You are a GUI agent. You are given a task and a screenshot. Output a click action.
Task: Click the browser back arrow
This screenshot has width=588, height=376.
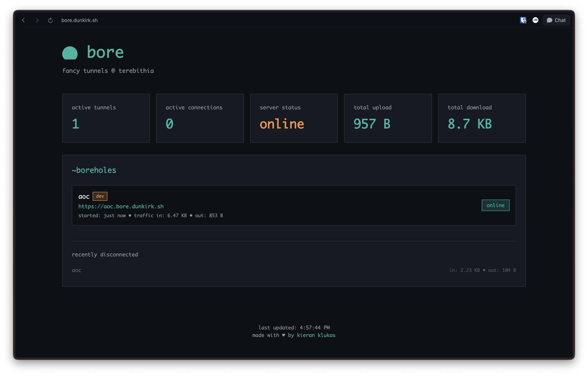click(23, 20)
